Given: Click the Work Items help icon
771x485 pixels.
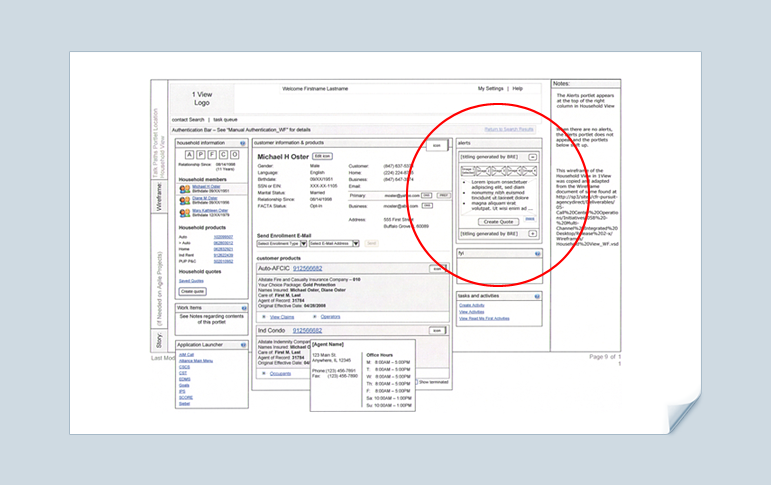Looking at the screenshot, I should pyautogui.click(x=243, y=307).
